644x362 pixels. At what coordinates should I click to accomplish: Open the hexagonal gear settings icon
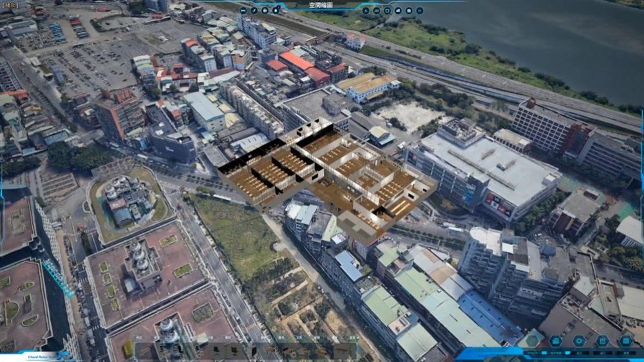[x=579, y=341]
